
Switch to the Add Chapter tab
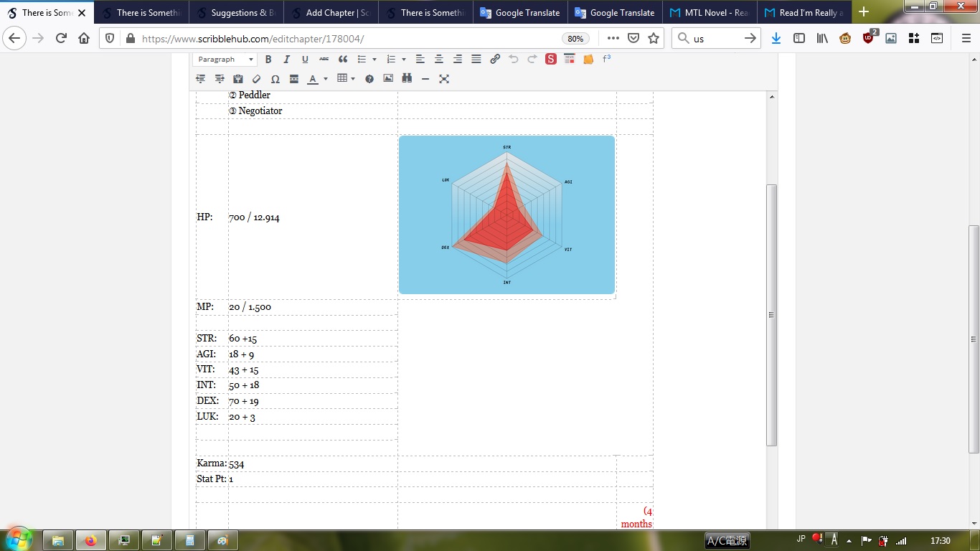pos(330,12)
